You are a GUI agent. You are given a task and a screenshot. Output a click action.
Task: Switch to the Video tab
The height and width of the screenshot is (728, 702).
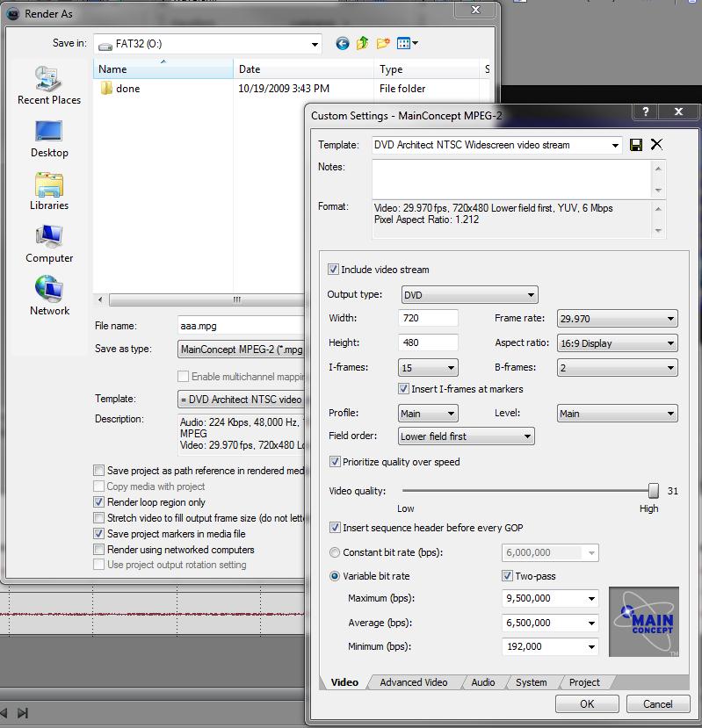click(x=344, y=682)
